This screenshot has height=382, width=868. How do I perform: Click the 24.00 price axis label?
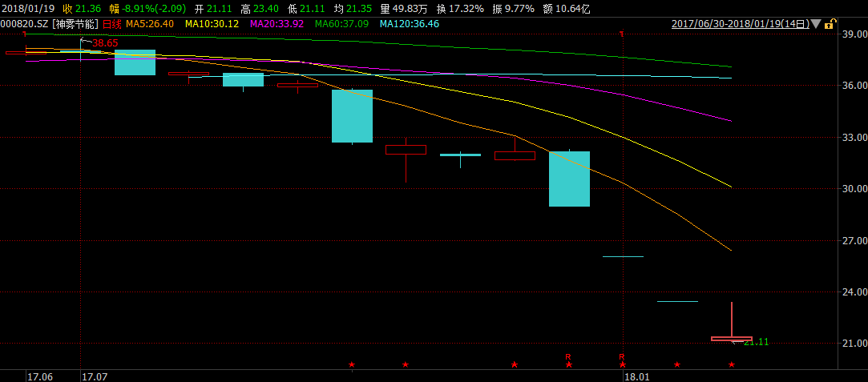[854, 292]
